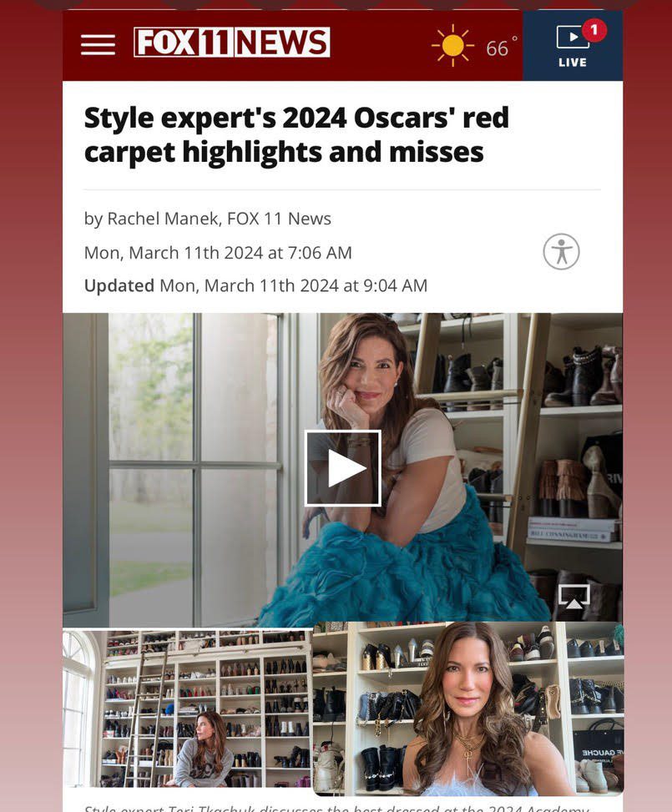Tap the sun weather icon
The image size is (672, 812).
coord(452,46)
